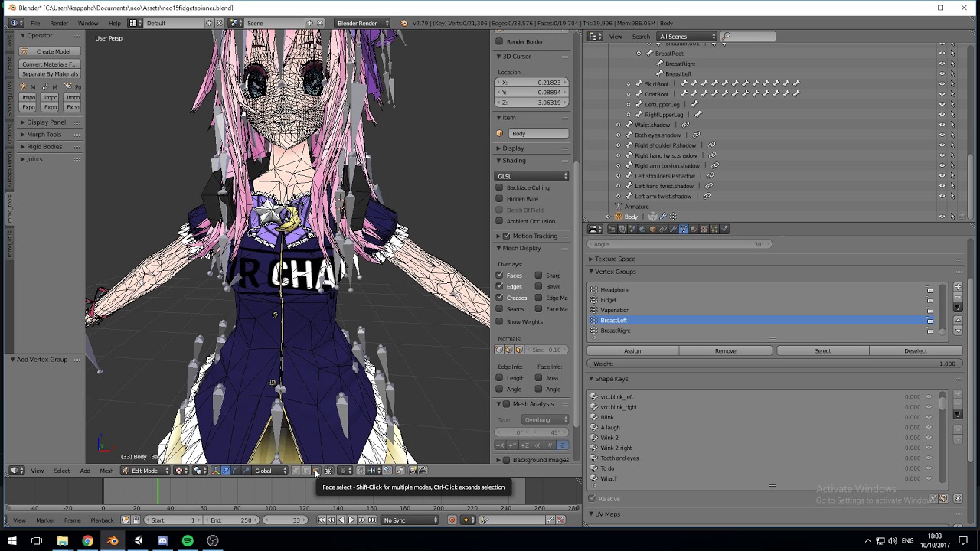
Task: Open the No Sync dropdown
Action: click(x=411, y=520)
